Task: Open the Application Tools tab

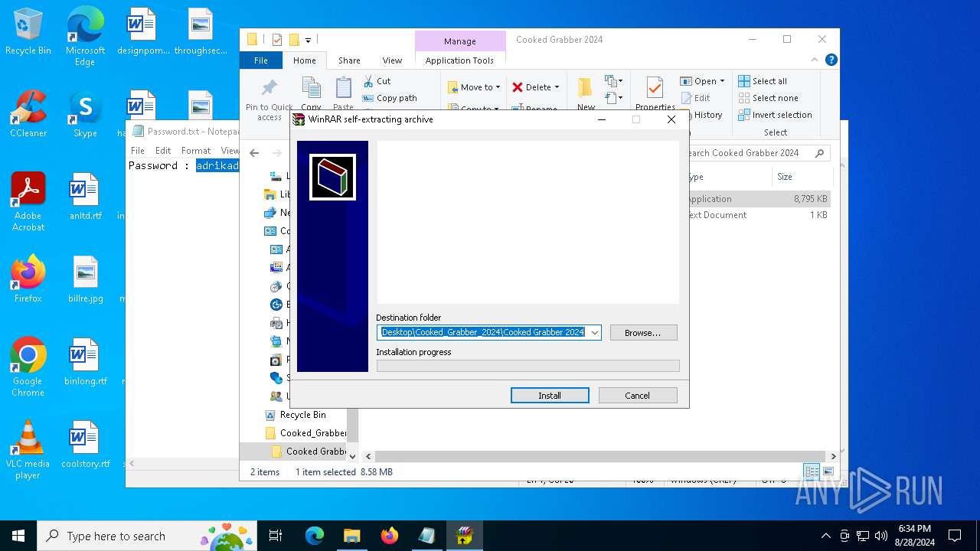Action: [459, 60]
